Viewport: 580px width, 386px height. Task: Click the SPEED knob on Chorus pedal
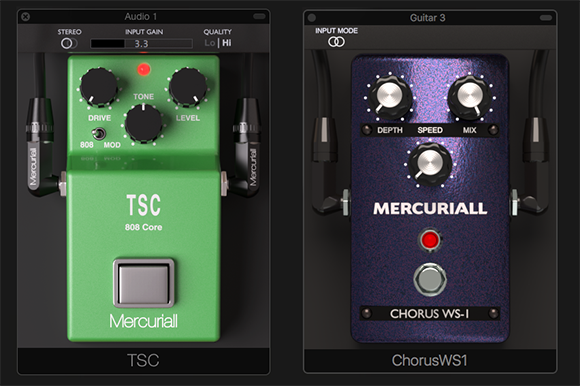pos(430,164)
